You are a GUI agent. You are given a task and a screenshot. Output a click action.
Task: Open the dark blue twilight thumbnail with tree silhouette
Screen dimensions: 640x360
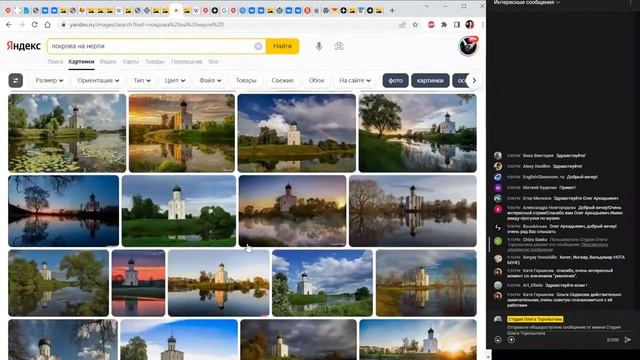pyautogui.click(x=63, y=211)
